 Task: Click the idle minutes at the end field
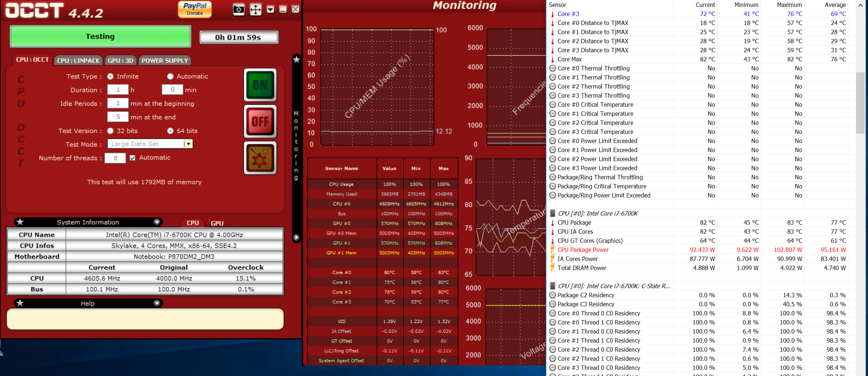click(x=118, y=117)
